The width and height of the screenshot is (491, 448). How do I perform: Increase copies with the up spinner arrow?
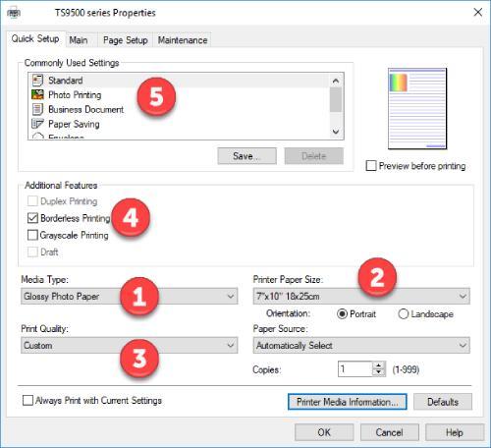[379, 365]
